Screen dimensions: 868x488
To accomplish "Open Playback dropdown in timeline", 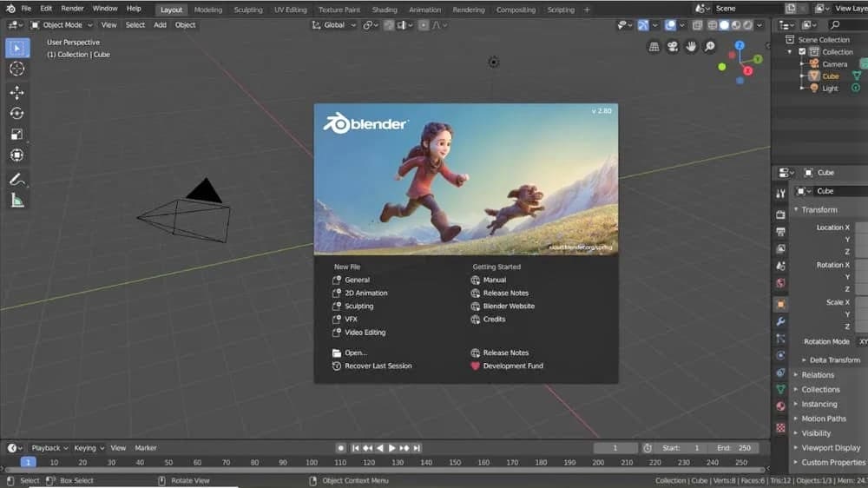I will tap(49, 448).
